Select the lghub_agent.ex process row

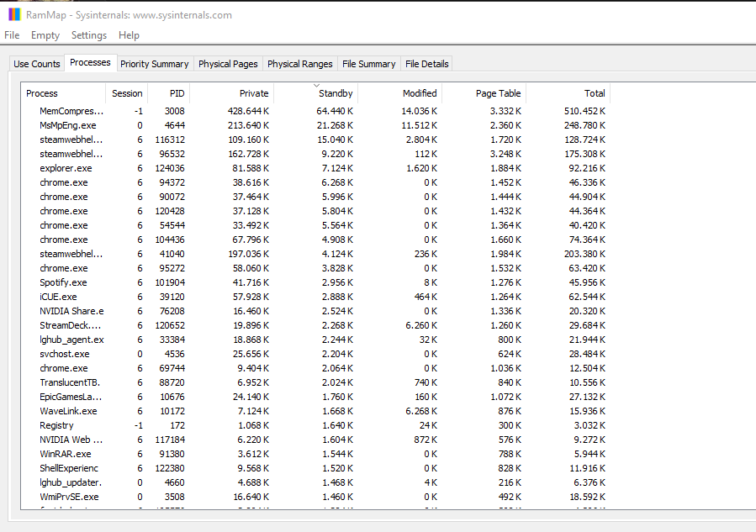(x=316, y=340)
